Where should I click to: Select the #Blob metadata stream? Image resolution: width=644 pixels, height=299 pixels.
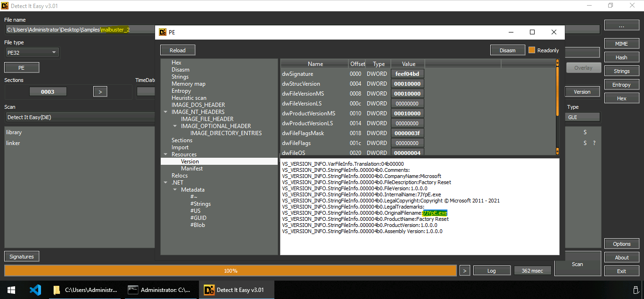(198, 225)
